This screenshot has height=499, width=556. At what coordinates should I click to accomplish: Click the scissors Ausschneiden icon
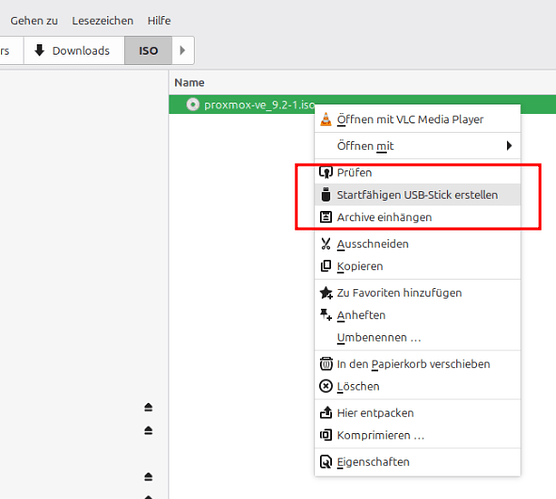pyautogui.click(x=326, y=244)
